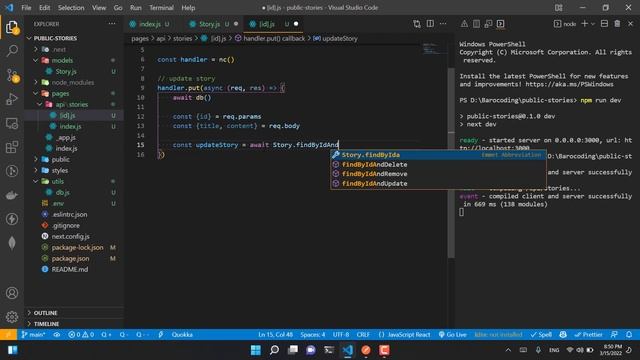Open the Edit menu
The height and width of the screenshot is (360, 640).
44,8
